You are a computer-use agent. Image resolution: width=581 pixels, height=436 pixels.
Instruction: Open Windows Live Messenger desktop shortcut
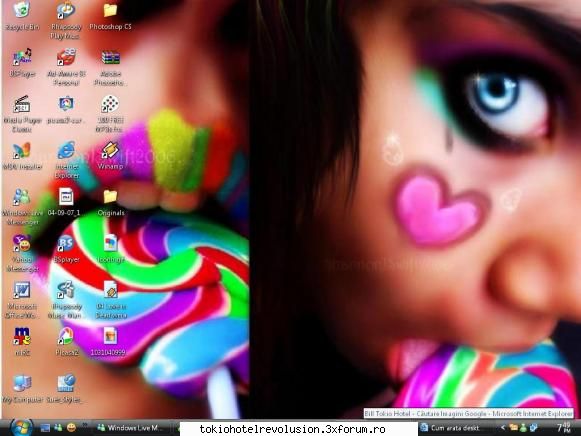click(x=22, y=207)
